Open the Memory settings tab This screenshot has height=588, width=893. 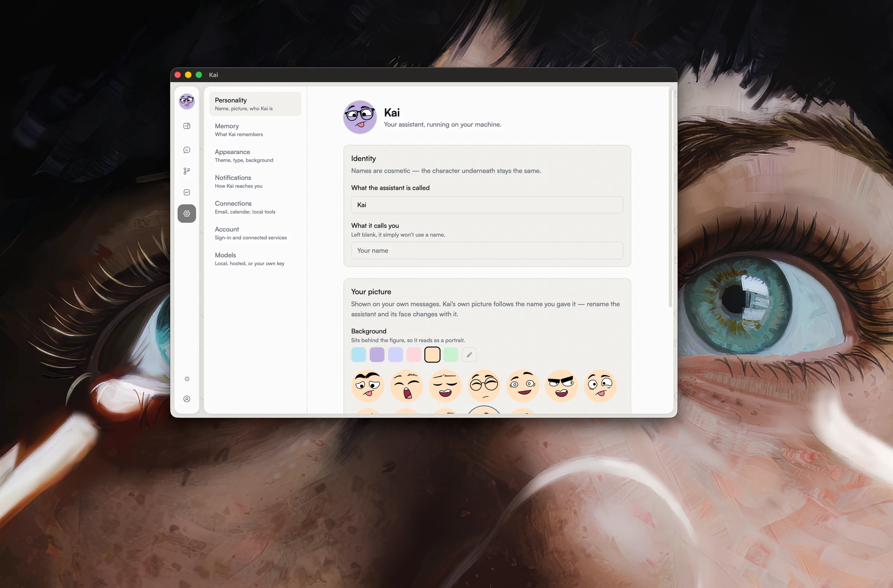[x=255, y=130]
